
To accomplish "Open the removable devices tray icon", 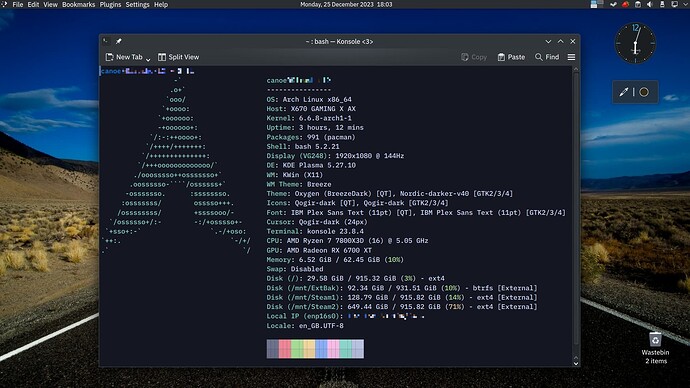I will coord(662,4).
